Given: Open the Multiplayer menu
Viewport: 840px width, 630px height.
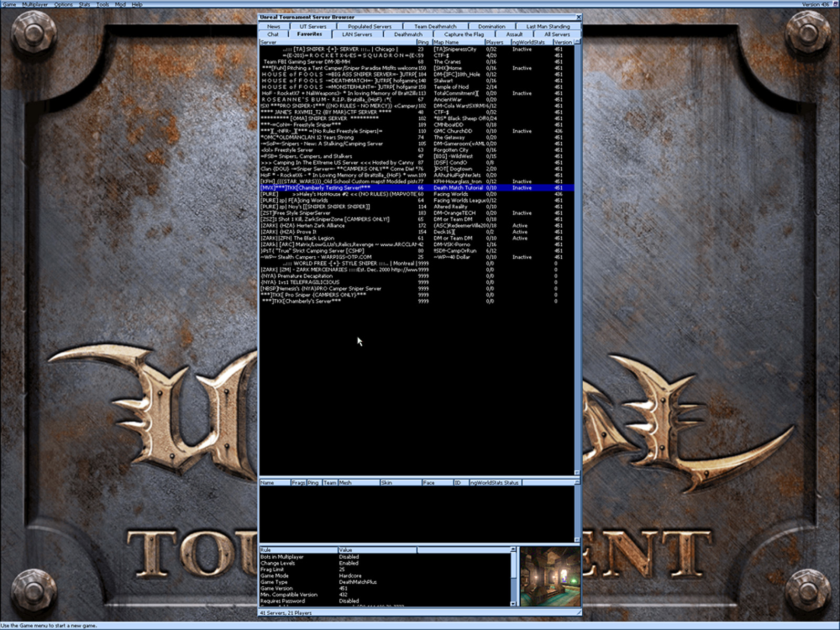Looking at the screenshot, I should [35, 4].
